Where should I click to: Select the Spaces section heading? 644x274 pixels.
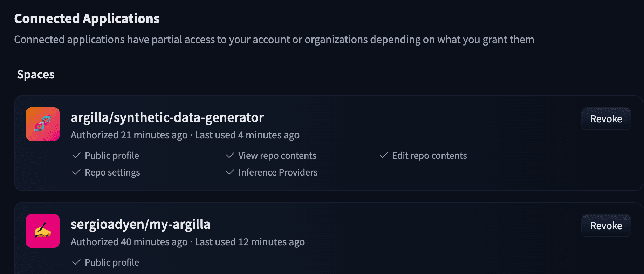click(x=36, y=75)
